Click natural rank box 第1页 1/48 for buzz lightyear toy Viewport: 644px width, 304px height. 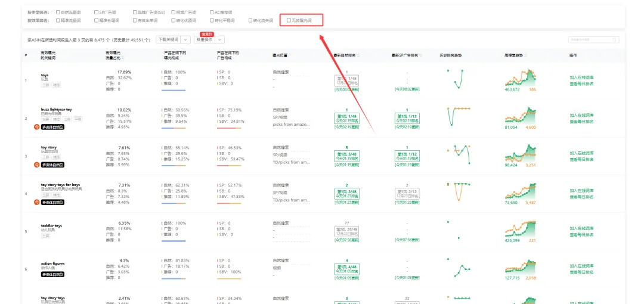click(346, 118)
